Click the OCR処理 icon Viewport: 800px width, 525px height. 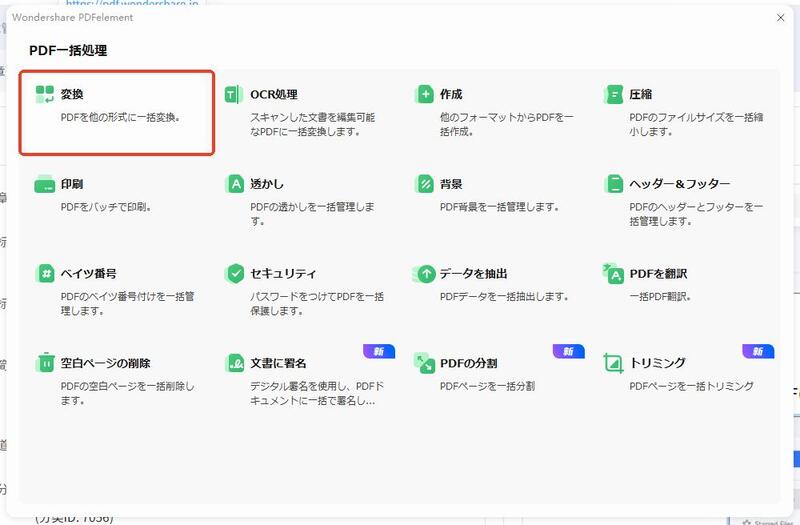tap(234, 94)
